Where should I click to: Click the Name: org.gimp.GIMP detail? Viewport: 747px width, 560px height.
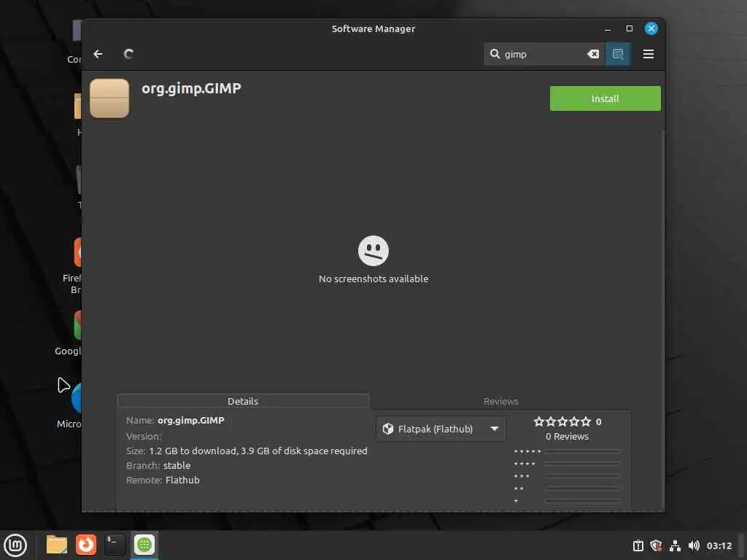click(175, 421)
